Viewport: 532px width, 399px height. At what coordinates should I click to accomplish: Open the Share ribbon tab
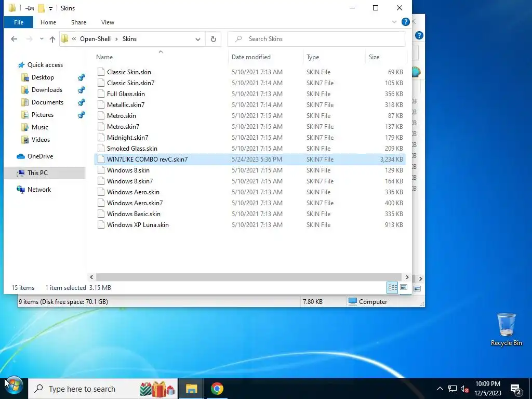pos(78,22)
